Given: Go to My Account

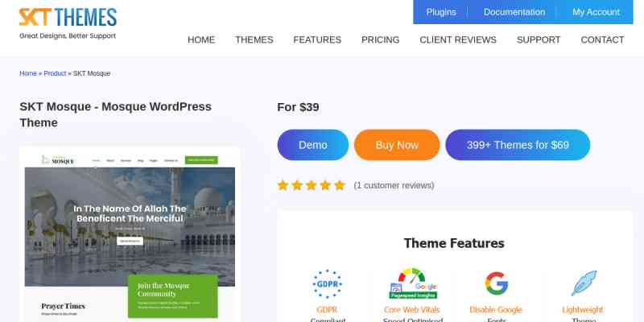Looking at the screenshot, I should click(x=596, y=12).
